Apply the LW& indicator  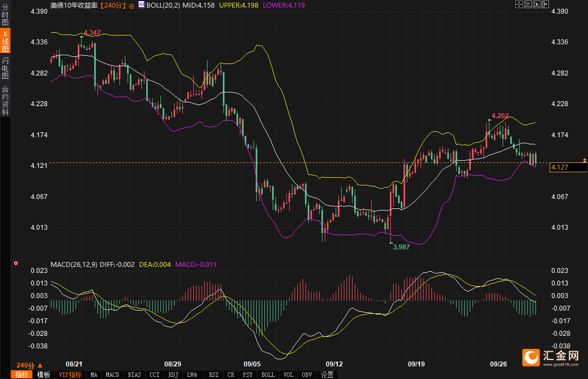tap(192, 375)
